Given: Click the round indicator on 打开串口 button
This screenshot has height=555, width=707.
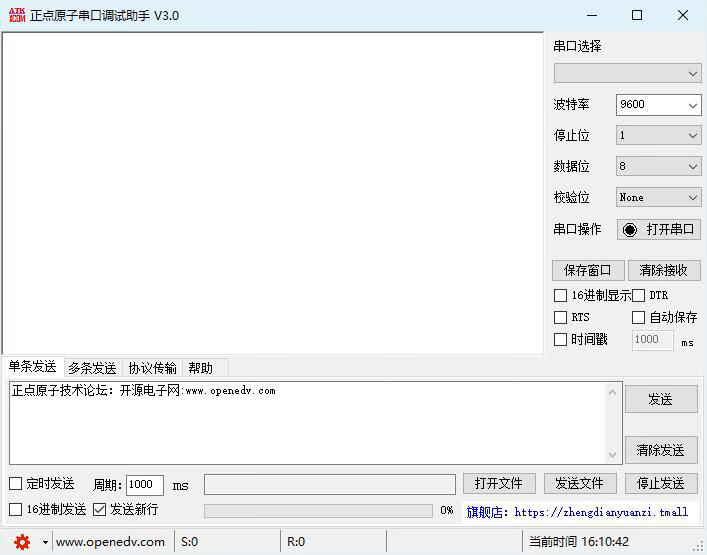Looking at the screenshot, I should tap(629, 230).
